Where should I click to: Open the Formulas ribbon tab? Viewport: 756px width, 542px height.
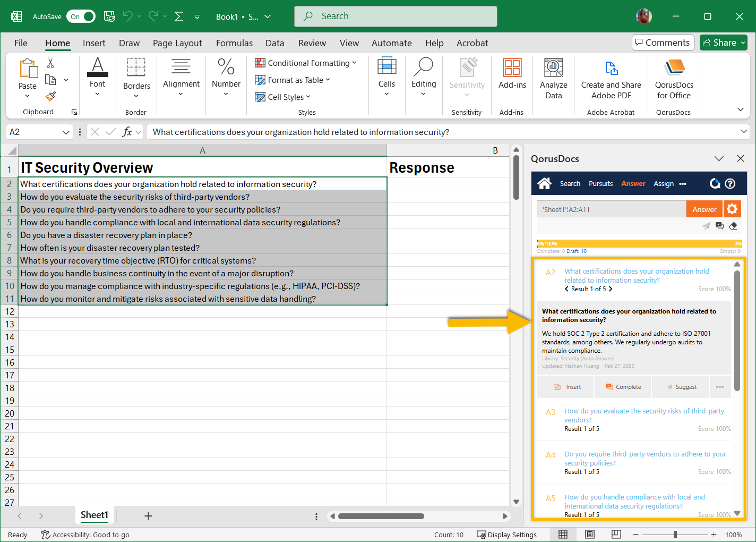coord(234,43)
